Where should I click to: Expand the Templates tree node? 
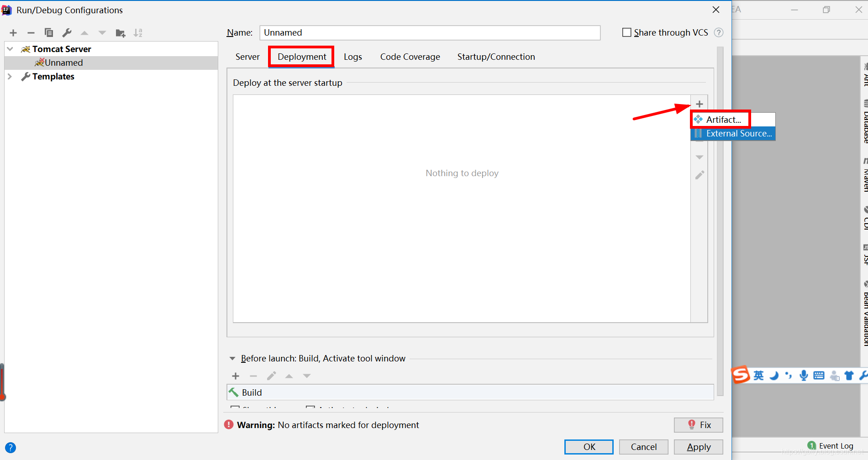(x=10, y=76)
